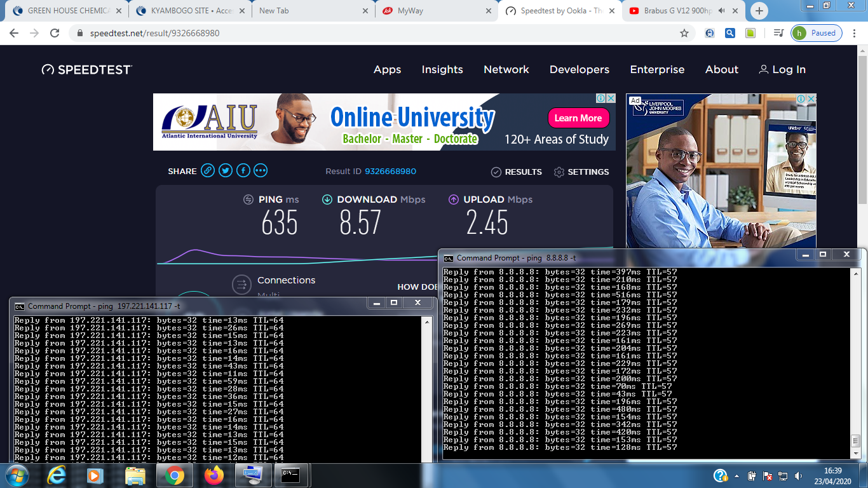Open more share options icon
This screenshot has width=868, height=488.
point(261,171)
